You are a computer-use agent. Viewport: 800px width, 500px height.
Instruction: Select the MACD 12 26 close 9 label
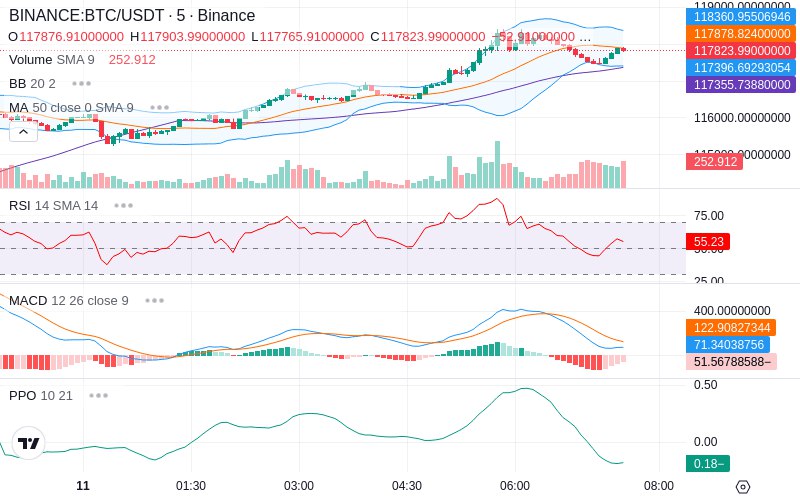click(69, 301)
